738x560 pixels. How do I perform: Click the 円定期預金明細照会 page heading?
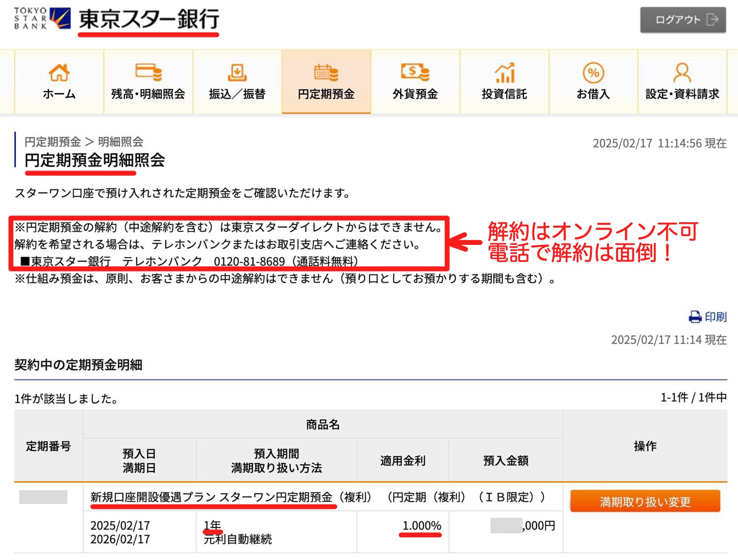pos(95,160)
